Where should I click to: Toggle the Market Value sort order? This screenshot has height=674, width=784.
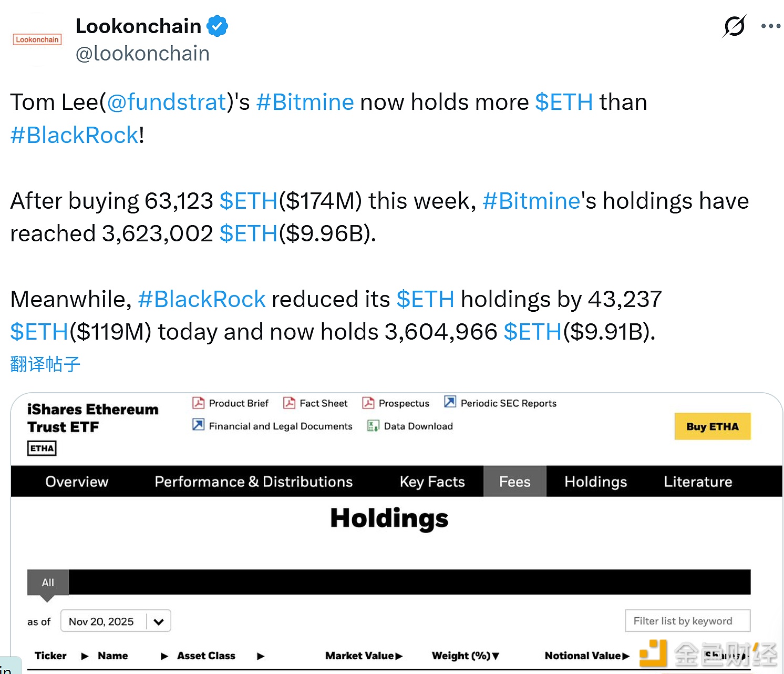[399, 656]
